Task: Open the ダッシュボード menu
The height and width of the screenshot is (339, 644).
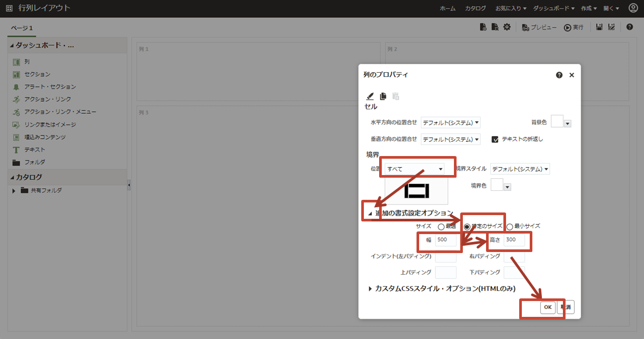Action: (x=553, y=8)
